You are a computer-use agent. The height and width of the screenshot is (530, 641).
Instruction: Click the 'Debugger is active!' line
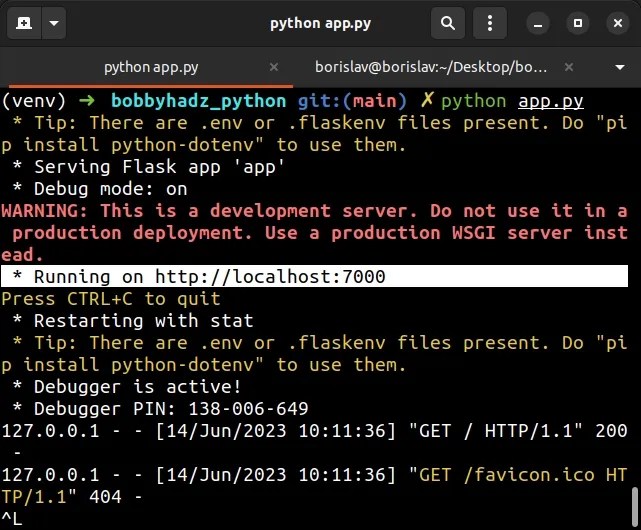[x=127, y=387]
